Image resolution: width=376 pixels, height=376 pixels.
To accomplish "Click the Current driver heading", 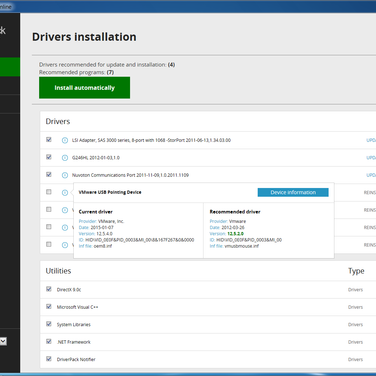I will point(96,212).
